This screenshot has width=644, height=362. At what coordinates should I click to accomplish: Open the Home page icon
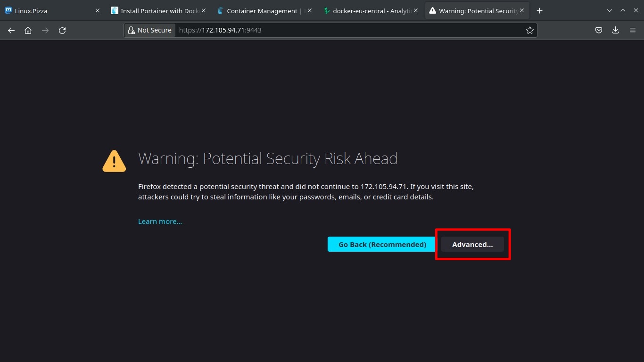pos(28,30)
